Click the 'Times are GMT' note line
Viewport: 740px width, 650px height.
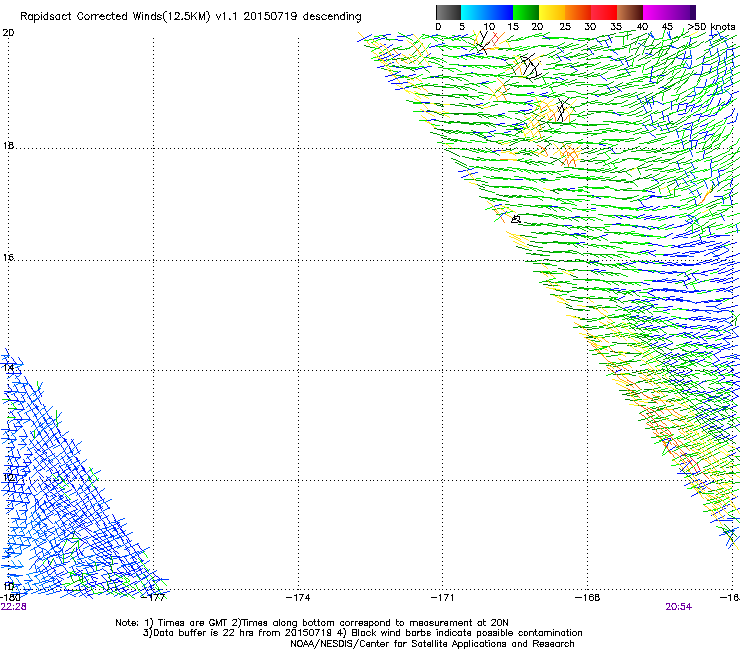tap(312, 623)
